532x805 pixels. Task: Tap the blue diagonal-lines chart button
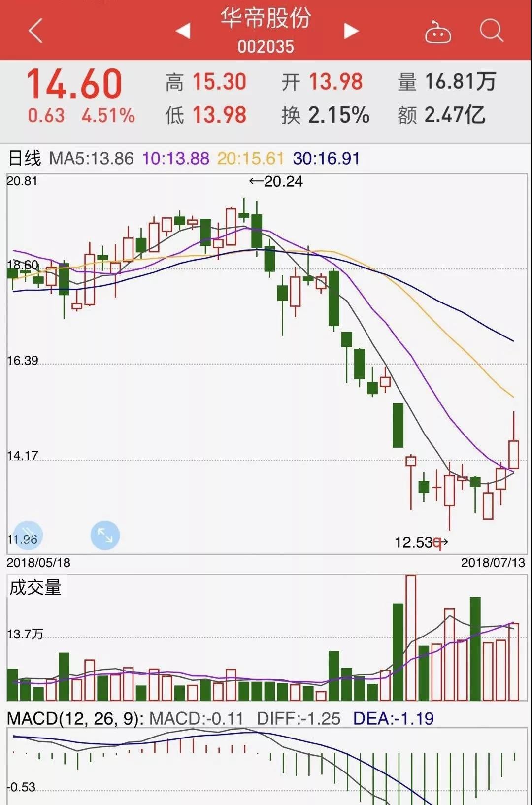(28, 536)
